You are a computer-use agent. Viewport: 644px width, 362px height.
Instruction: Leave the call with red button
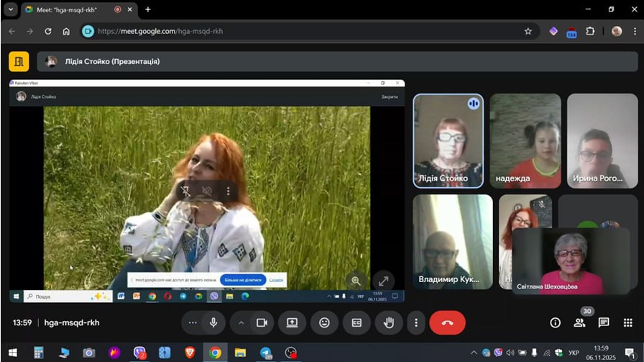[x=447, y=323]
